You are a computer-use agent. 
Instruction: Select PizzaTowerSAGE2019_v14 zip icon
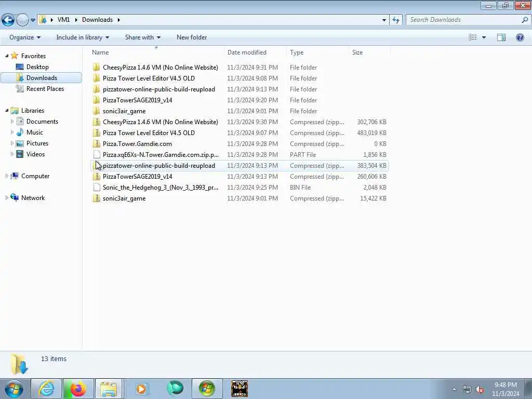pyautogui.click(x=96, y=177)
